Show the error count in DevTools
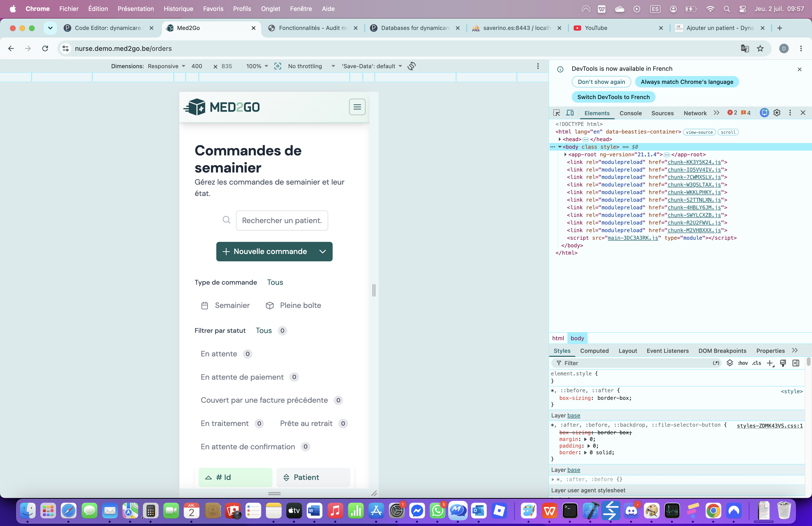The image size is (812, 526). [x=732, y=113]
